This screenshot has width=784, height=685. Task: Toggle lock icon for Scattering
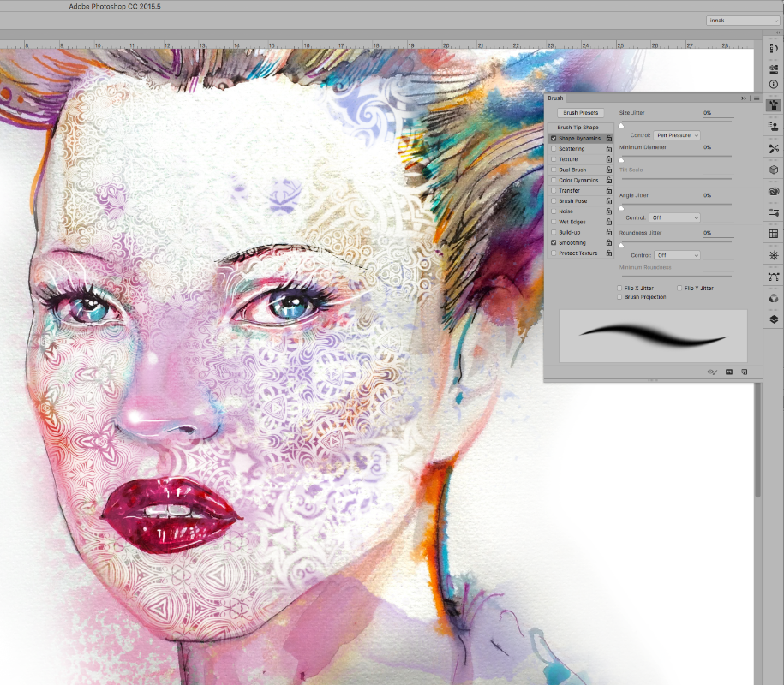609,149
